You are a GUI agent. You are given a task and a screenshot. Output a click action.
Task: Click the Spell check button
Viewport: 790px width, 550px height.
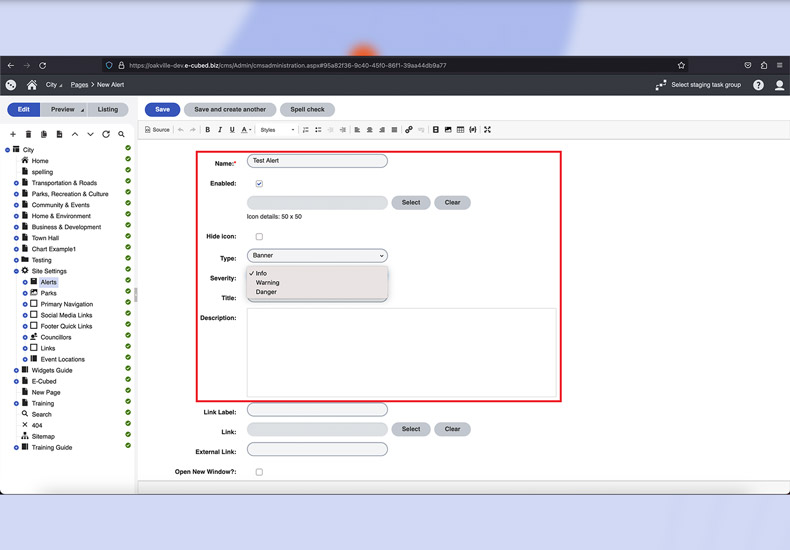pyautogui.click(x=307, y=110)
